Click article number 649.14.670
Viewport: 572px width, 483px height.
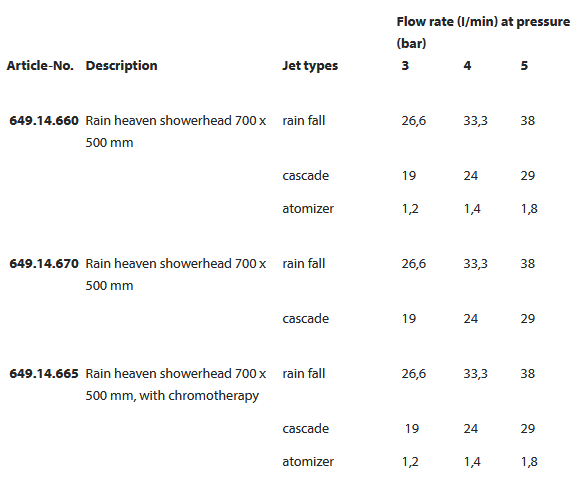pyautogui.click(x=44, y=264)
